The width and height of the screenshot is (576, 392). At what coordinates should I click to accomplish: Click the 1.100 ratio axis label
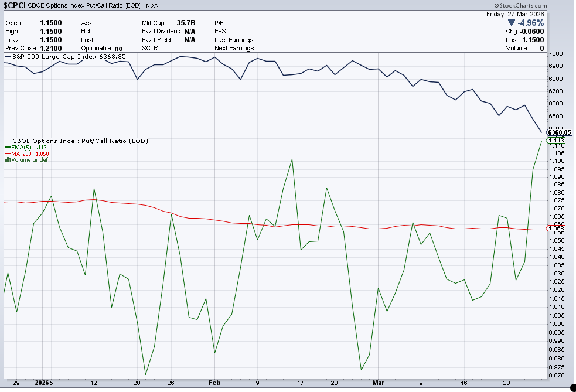coord(557,161)
